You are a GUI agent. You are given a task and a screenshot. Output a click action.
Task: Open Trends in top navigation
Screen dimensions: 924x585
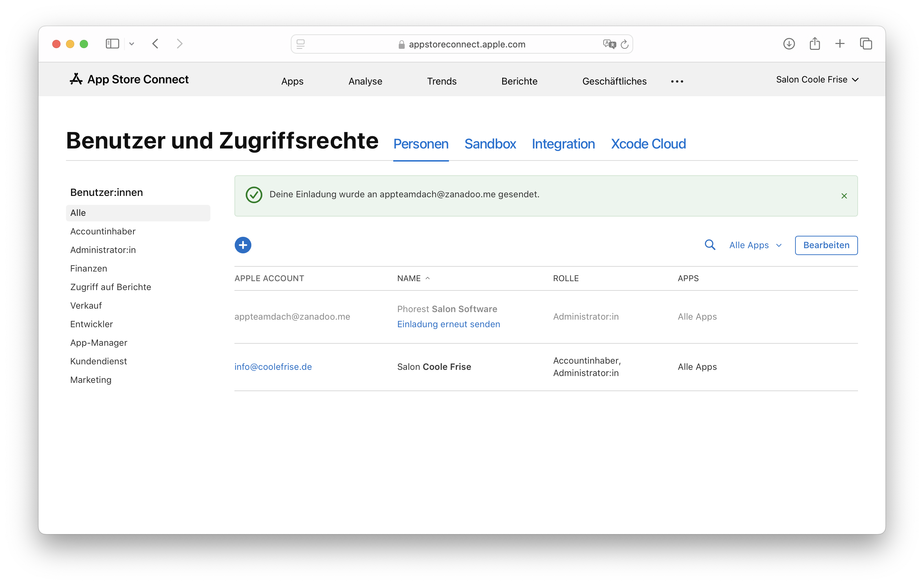point(442,81)
